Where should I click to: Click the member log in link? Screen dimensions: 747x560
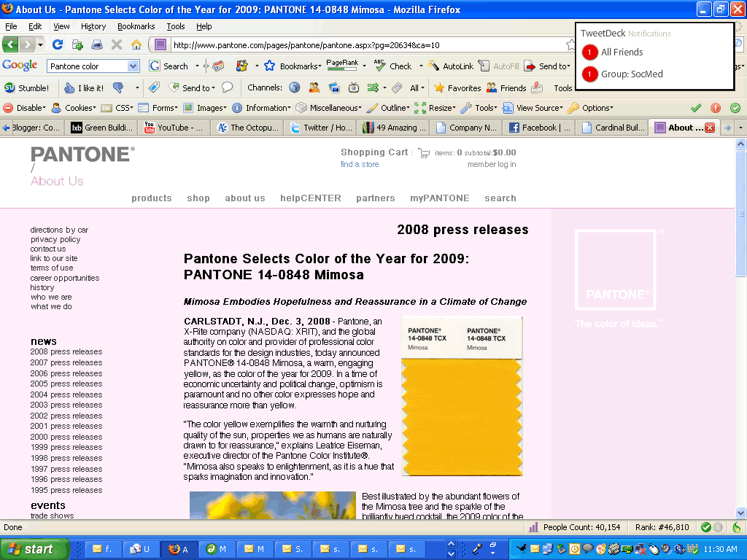tap(492, 164)
